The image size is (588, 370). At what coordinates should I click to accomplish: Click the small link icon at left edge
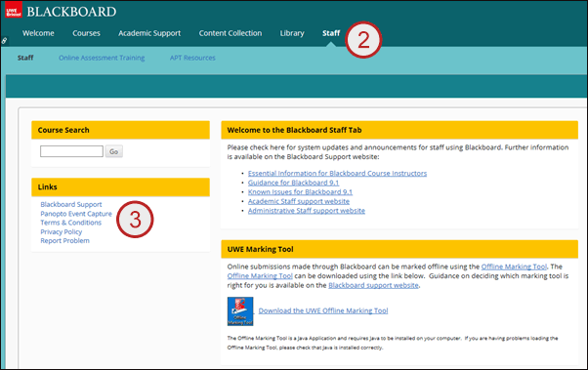click(x=4, y=40)
